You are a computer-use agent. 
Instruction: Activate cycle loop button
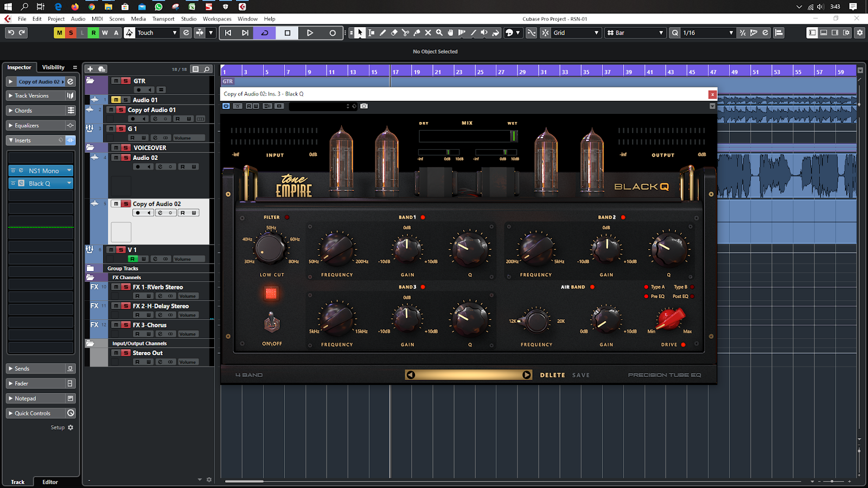tap(265, 33)
